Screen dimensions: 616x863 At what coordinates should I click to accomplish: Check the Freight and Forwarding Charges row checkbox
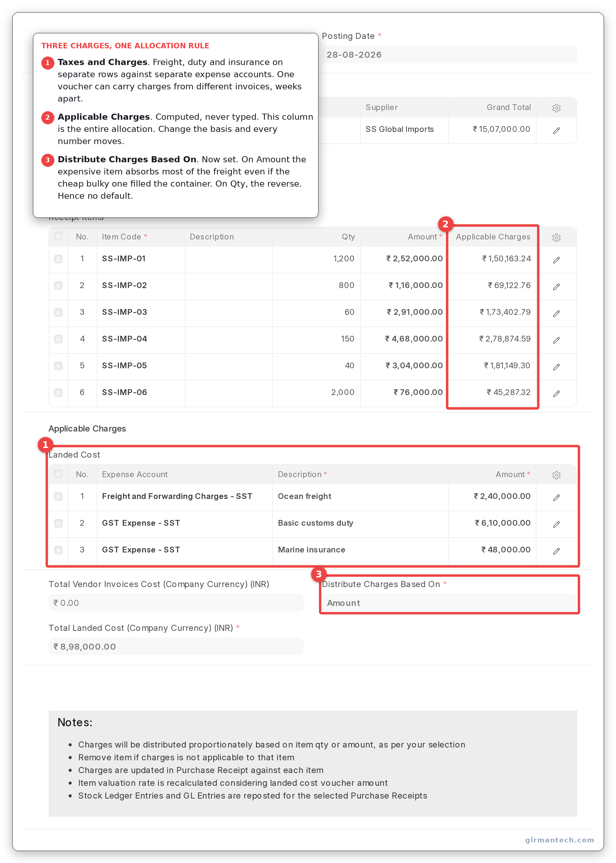tap(58, 496)
